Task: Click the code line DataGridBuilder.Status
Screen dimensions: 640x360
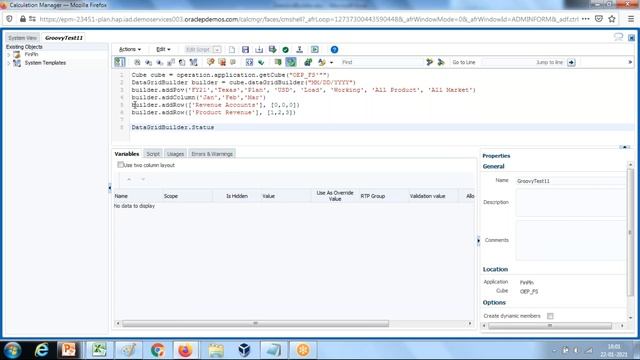Action: click(173, 127)
